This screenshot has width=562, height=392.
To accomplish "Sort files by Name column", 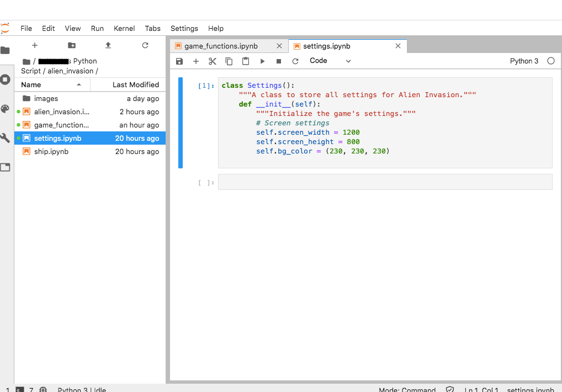I will coord(52,85).
